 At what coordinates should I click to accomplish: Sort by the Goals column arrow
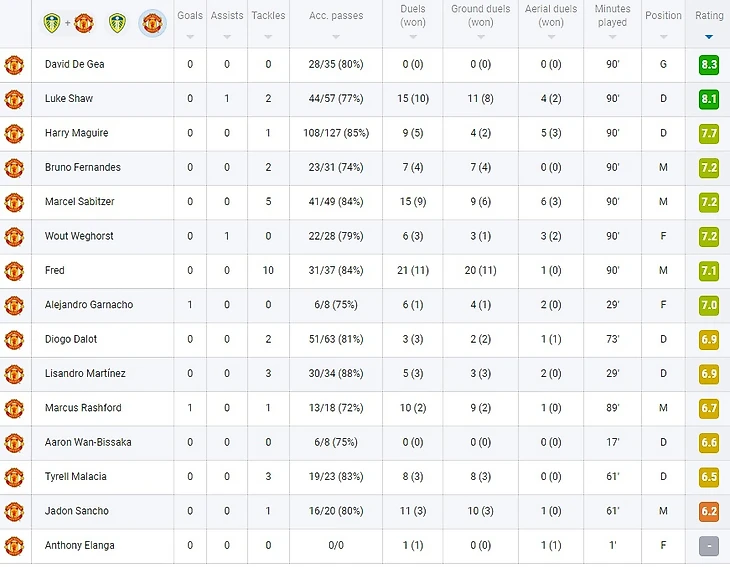(190, 37)
